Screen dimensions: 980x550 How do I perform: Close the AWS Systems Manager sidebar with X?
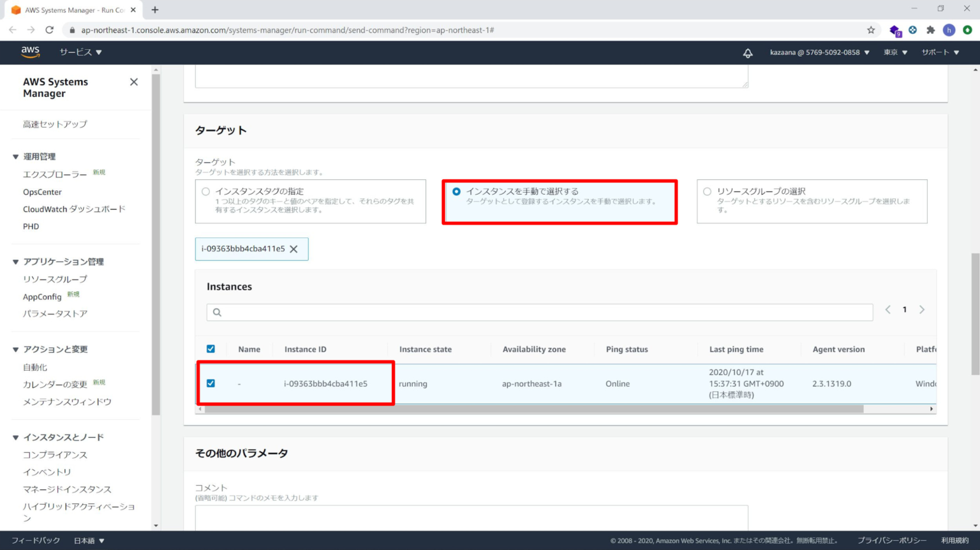click(133, 82)
